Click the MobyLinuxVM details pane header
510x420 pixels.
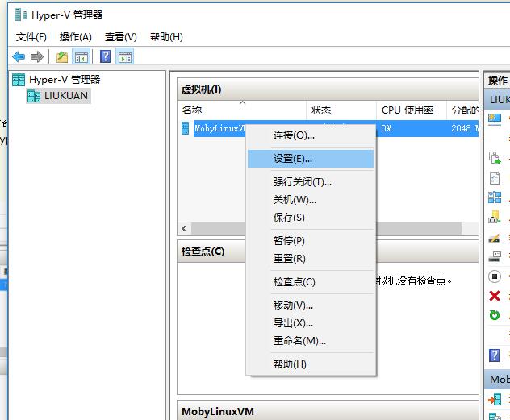pos(328,411)
